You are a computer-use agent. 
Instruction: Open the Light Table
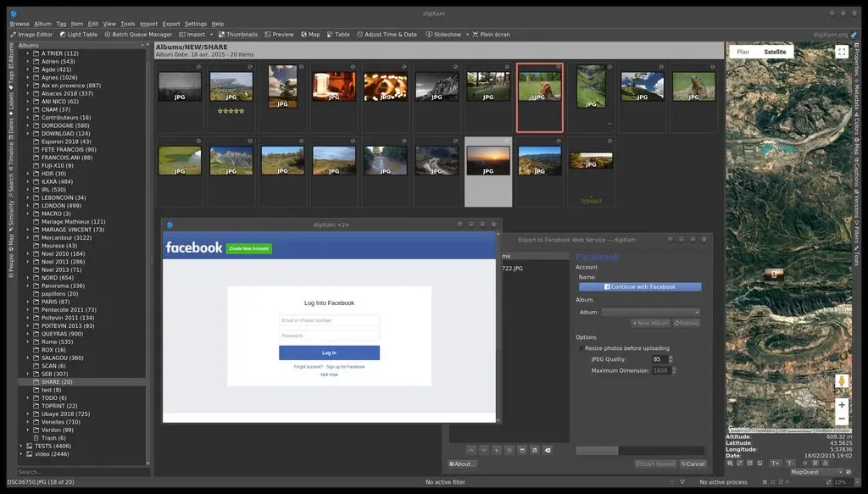(x=78, y=34)
